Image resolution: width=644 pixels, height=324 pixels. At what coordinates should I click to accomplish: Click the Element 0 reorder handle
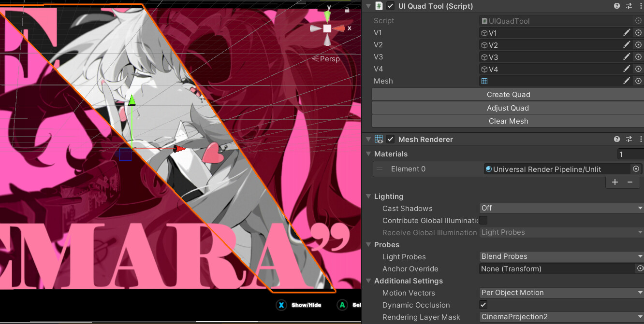coord(380,169)
